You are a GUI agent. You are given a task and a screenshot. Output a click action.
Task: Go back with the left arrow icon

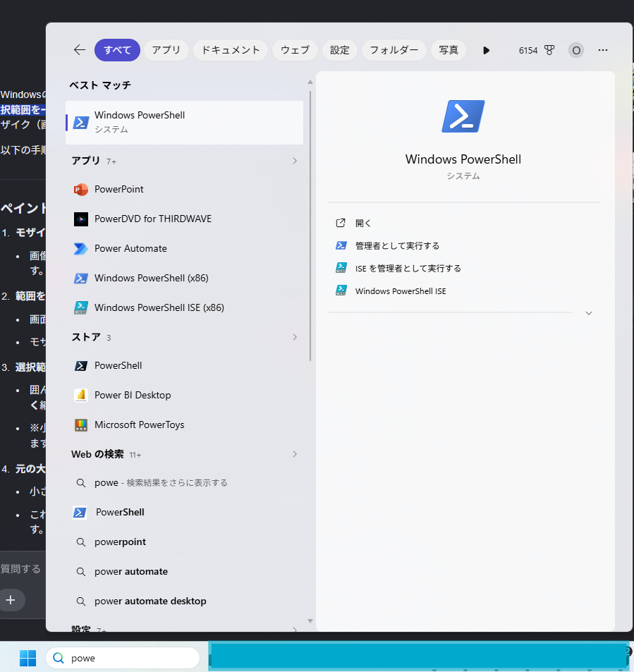(80, 50)
